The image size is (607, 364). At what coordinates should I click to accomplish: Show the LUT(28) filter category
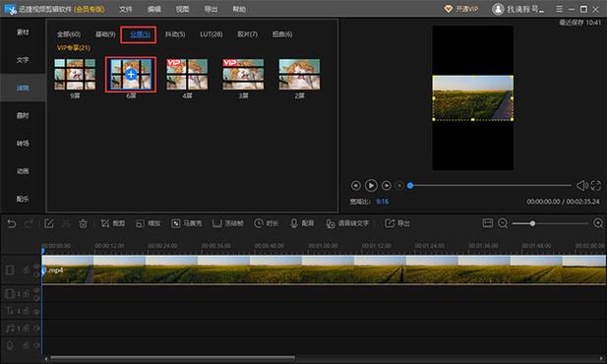point(212,34)
